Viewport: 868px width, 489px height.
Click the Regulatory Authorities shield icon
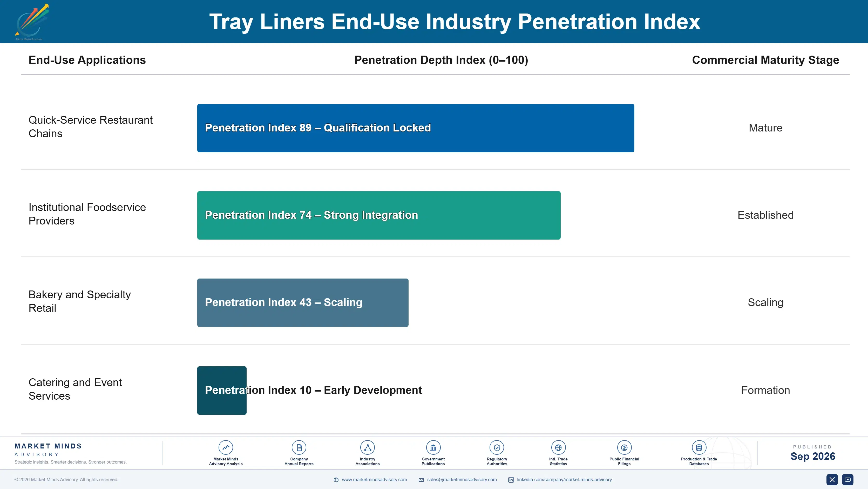click(x=497, y=447)
